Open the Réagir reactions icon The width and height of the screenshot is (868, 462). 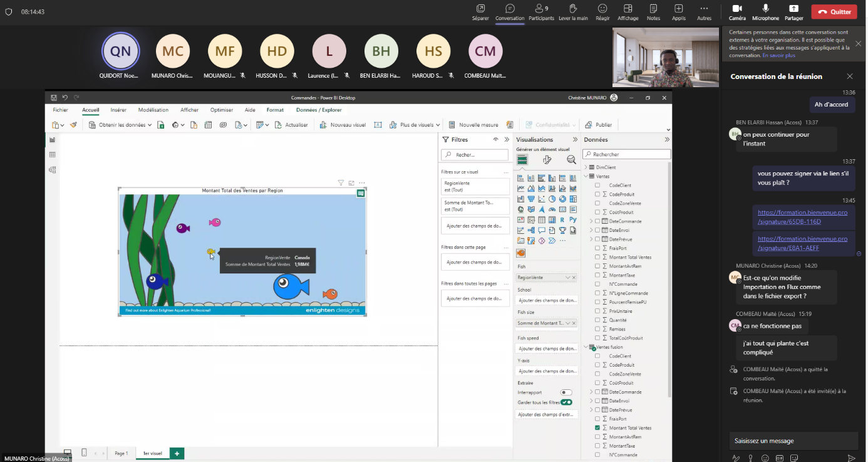coord(602,9)
